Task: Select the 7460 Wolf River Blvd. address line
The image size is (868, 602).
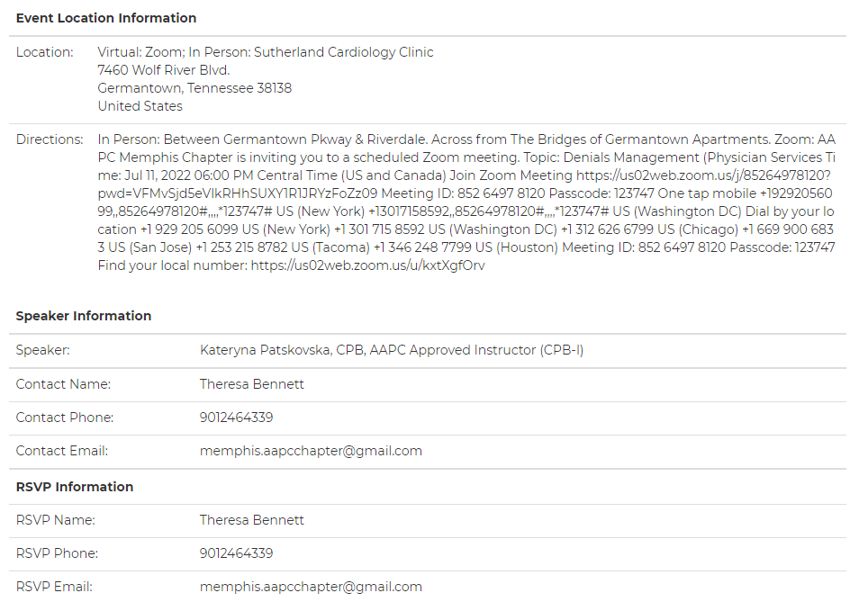Action: 163,70
